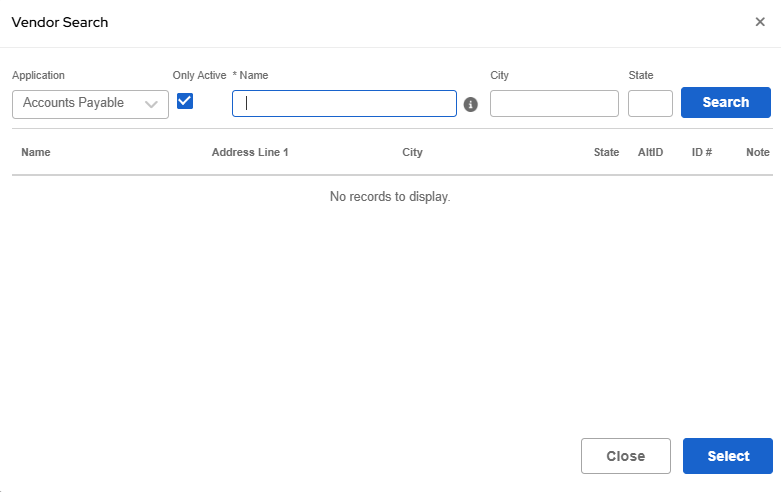Click the Vendor Search dialog title
Viewport: 781px width, 492px height.
(60, 22)
